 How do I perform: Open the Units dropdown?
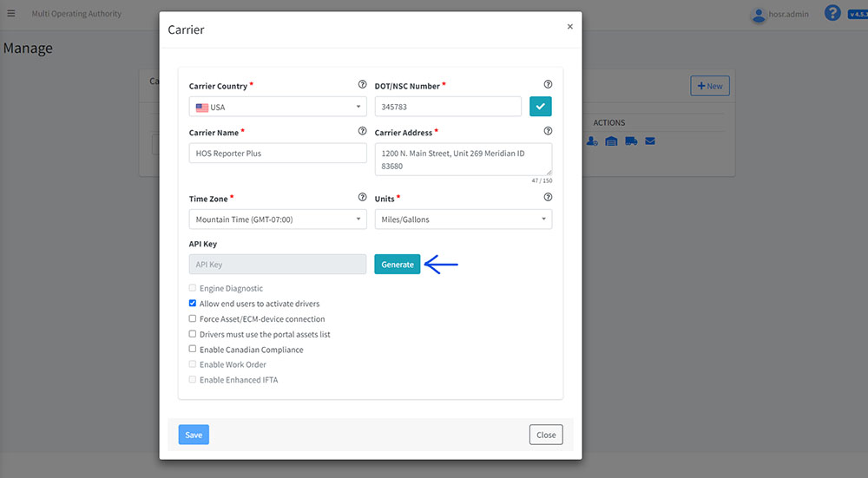464,219
